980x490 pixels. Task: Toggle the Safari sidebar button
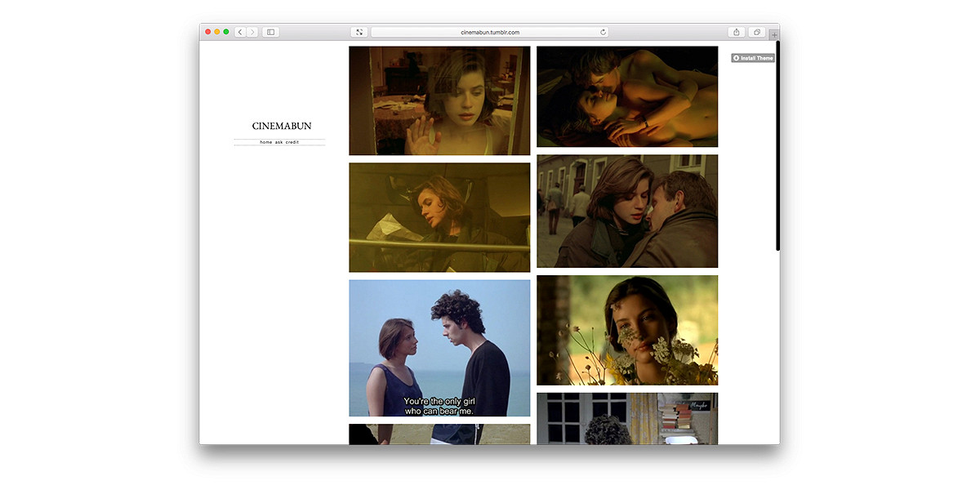coord(270,32)
